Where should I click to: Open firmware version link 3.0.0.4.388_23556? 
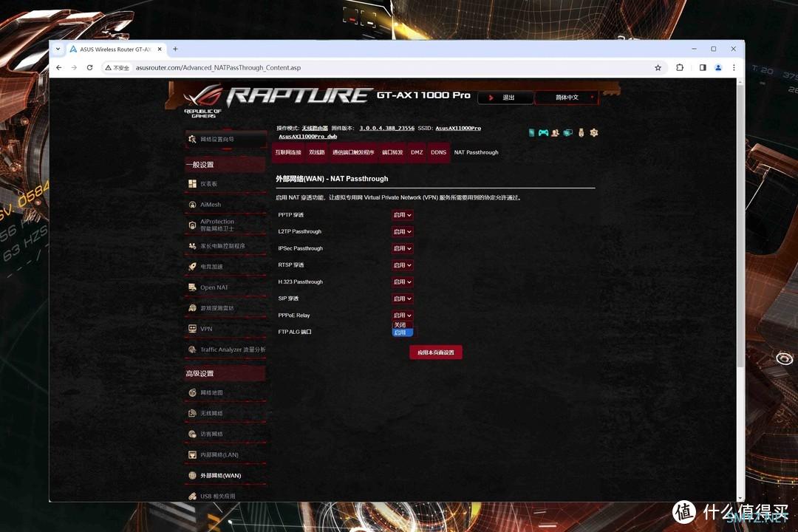pyautogui.click(x=386, y=129)
